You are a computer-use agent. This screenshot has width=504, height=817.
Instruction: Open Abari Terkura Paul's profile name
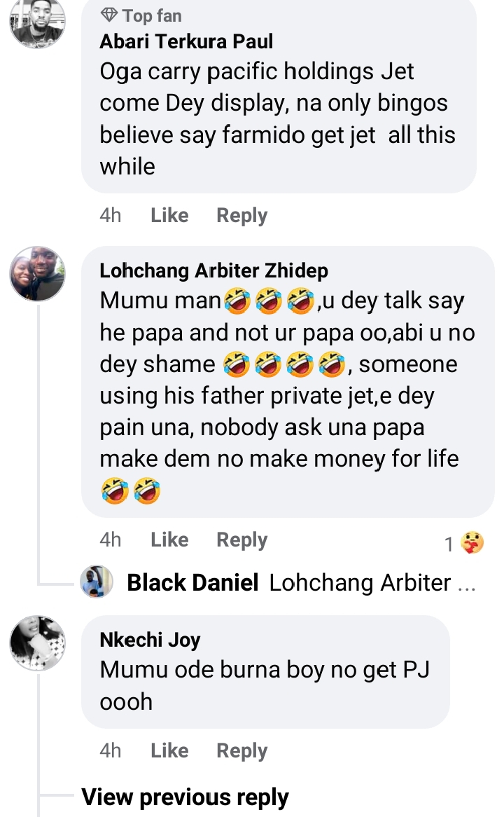[186, 41]
